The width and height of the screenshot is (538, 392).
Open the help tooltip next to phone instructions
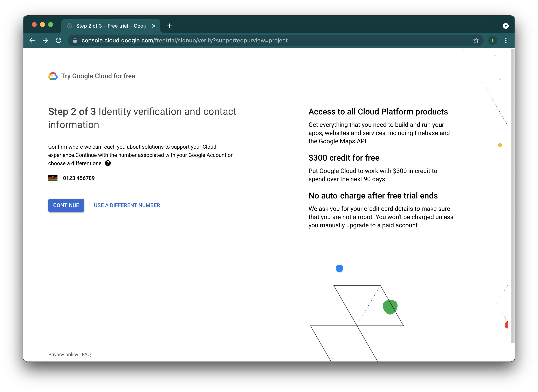108,163
